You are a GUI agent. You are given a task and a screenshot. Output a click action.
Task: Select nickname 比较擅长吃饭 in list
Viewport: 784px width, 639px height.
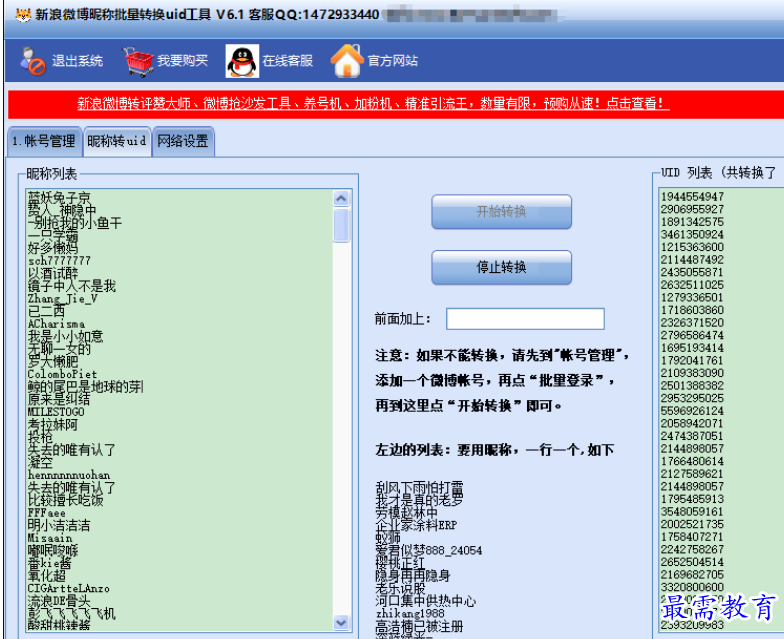tap(66, 500)
